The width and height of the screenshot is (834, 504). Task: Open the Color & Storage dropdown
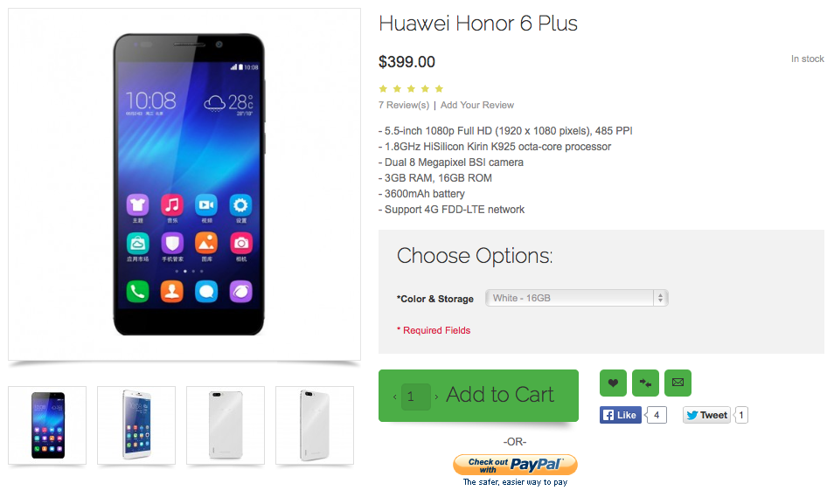[577, 298]
